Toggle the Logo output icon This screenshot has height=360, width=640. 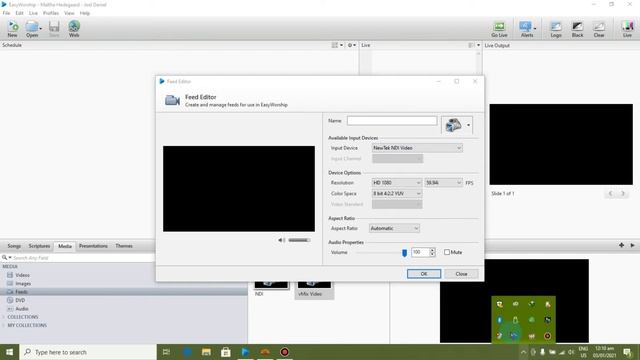pyautogui.click(x=556, y=29)
